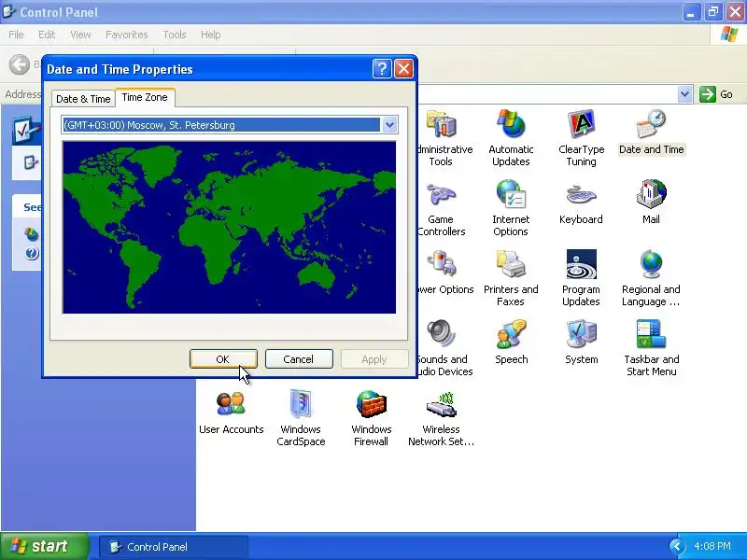Click the Back arrow toolbar button
The height and width of the screenshot is (560, 747).
point(20,64)
